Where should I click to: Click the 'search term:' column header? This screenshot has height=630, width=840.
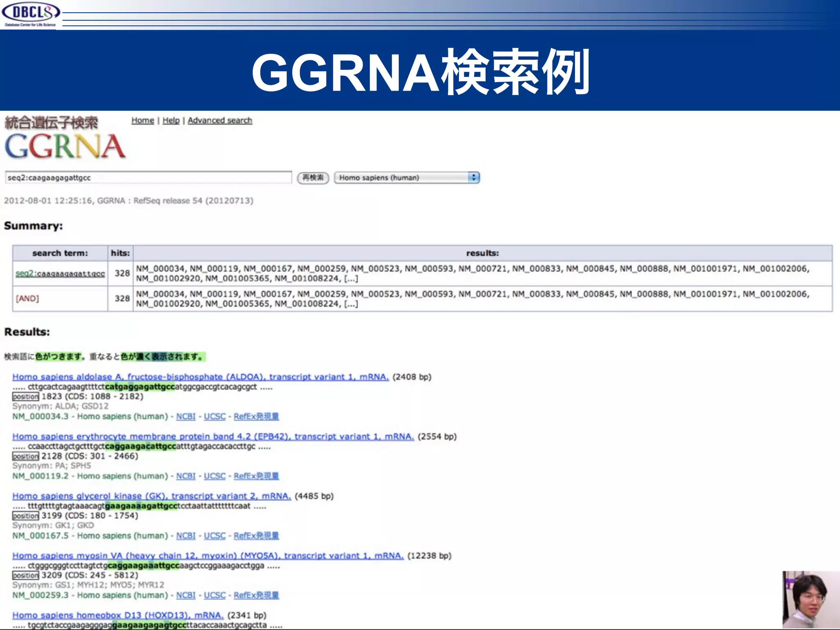(x=60, y=253)
